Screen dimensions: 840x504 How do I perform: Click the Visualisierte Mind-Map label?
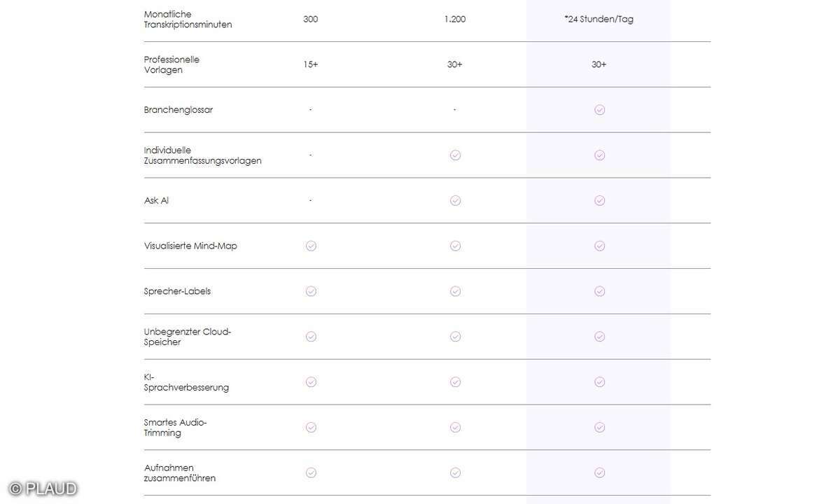click(x=190, y=246)
